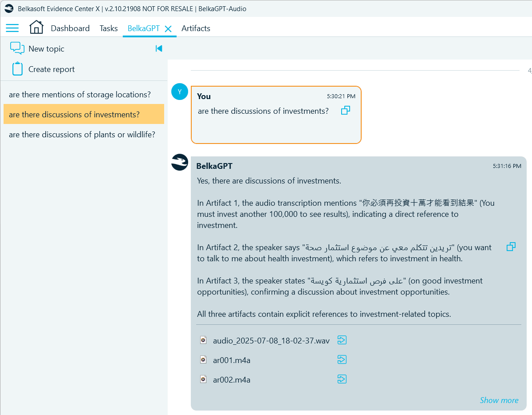Select topic about storage locations
The image size is (532, 415).
[80, 95]
